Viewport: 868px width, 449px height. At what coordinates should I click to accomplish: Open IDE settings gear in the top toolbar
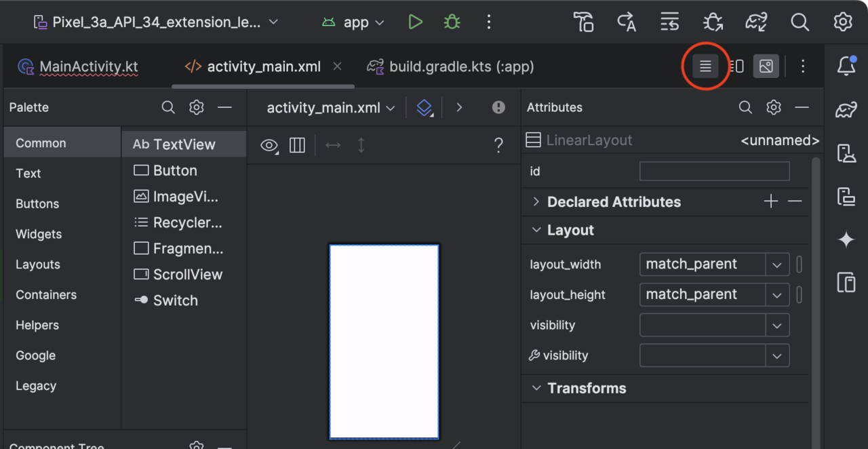tap(842, 22)
